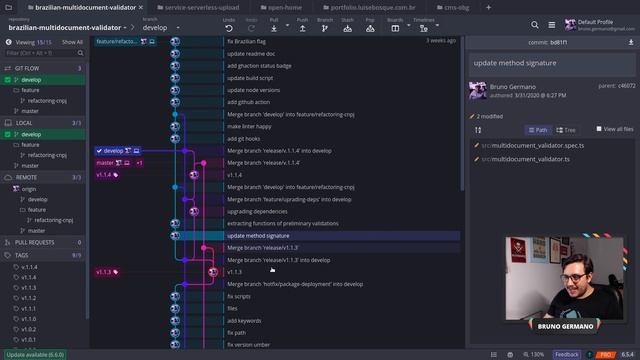Open multidocument_validator.ts file
Viewport: 640px width, 360px height.
[526, 159]
